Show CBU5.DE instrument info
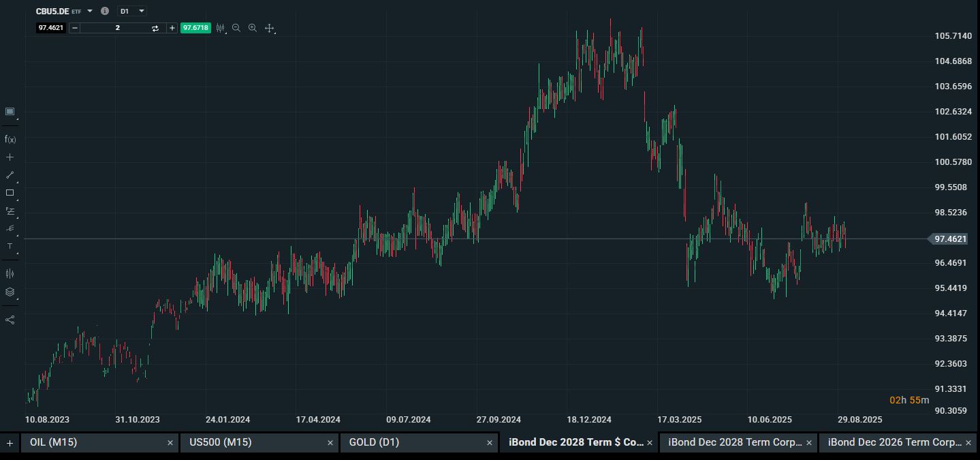The image size is (980, 460). click(105, 11)
